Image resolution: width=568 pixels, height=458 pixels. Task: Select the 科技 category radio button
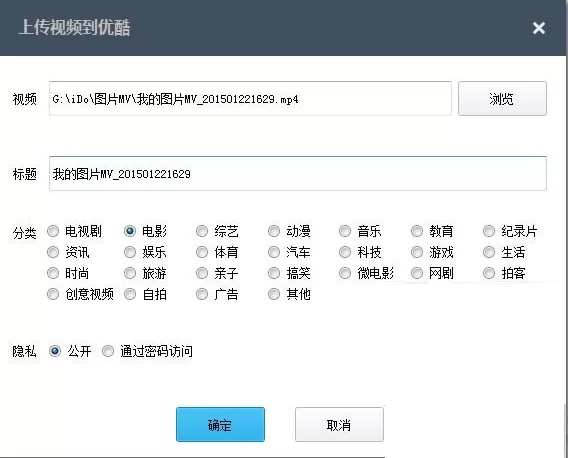[x=345, y=252]
